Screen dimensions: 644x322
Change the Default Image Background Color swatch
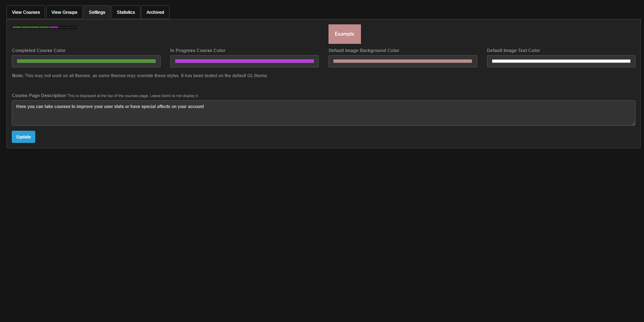pos(402,61)
